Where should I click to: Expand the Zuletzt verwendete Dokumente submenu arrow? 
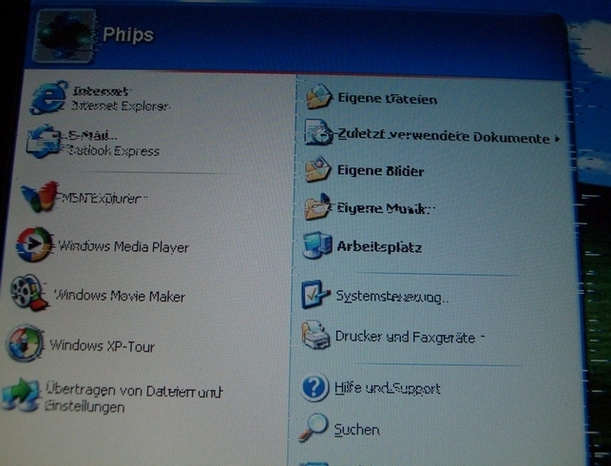[x=558, y=139]
